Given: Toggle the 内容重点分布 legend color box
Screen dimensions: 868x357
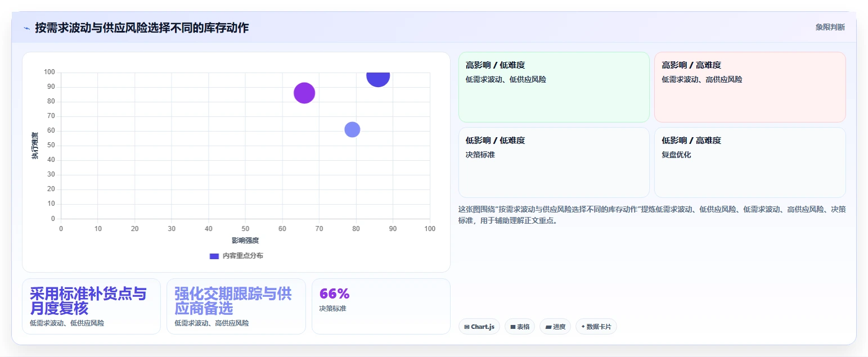Looking at the screenshot, I should (x=214, y=256).
